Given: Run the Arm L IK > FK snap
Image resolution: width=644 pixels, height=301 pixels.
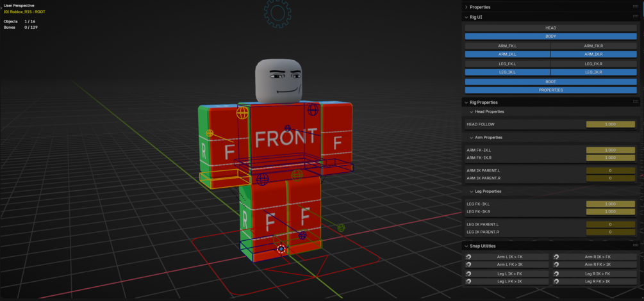Looking at the screenshot, I should point(507,257).
